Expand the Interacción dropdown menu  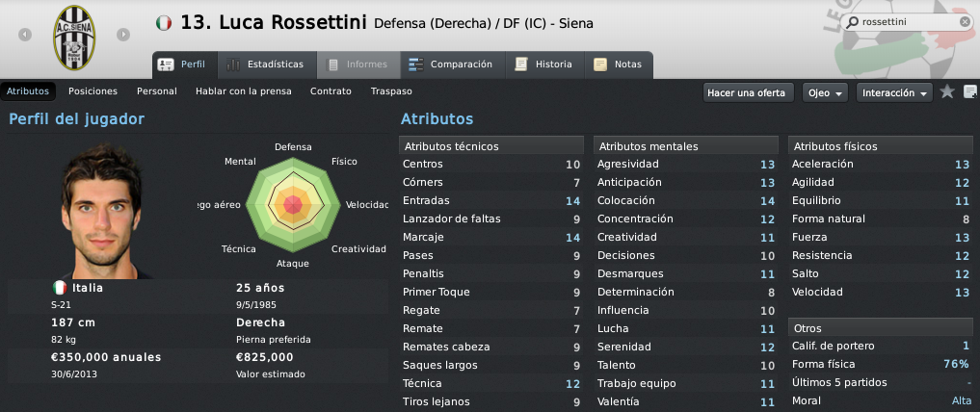(x=894, y=92)
